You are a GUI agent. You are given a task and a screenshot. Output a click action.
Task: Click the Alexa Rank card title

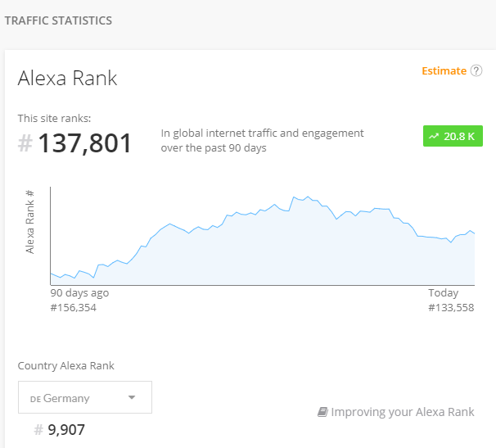(x=68, y=79)
